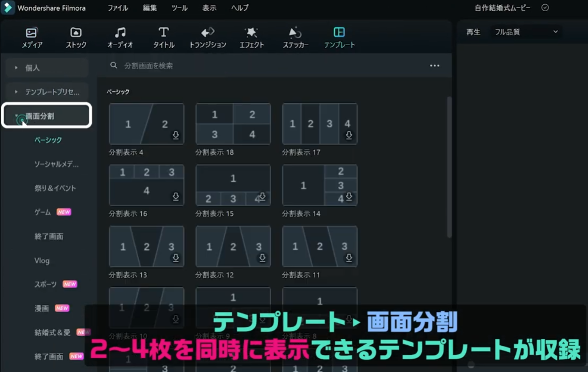Select the 結婚式&愛 category
The image size is (588, 372).
pyautogui.click(x=52, y=332)
